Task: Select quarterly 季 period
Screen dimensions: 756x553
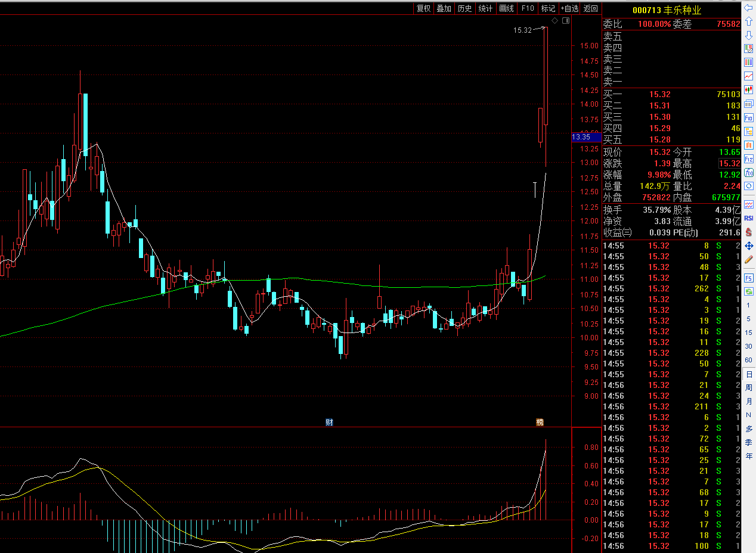Action: tap(748, 442)
